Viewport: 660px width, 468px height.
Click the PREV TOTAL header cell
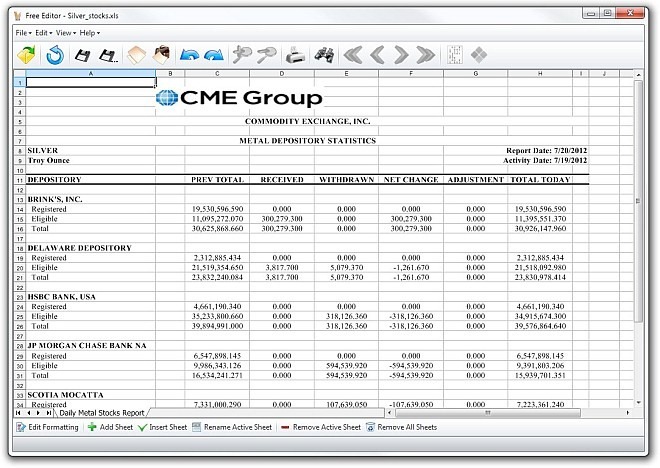tap(218, 180)
